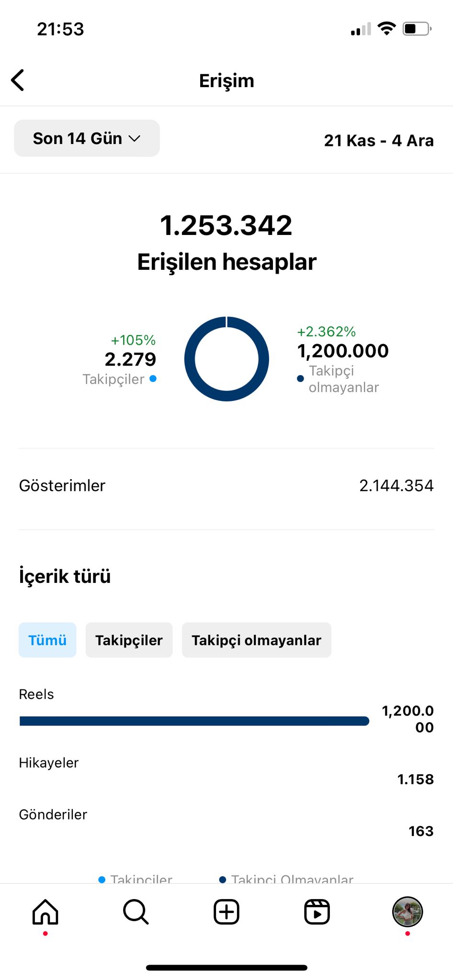Screen dimensions: 453x980
Task: Click the chevron next to Son 14 Gün
Action: (135, 139)
